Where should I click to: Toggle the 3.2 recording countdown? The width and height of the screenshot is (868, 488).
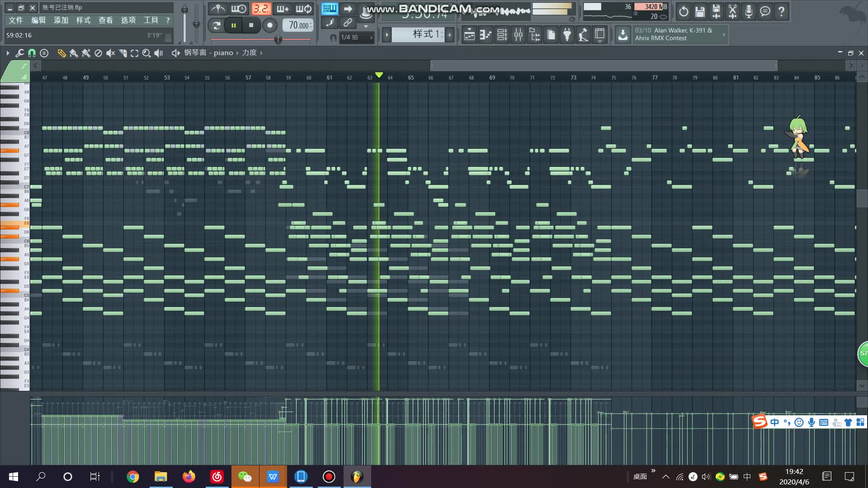(260, 9)
